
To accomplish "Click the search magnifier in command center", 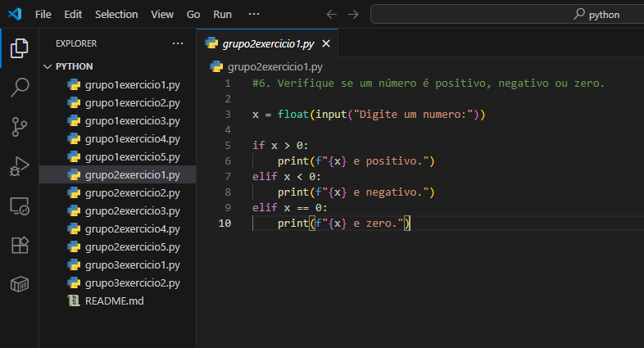I will [x=579, y=14].
